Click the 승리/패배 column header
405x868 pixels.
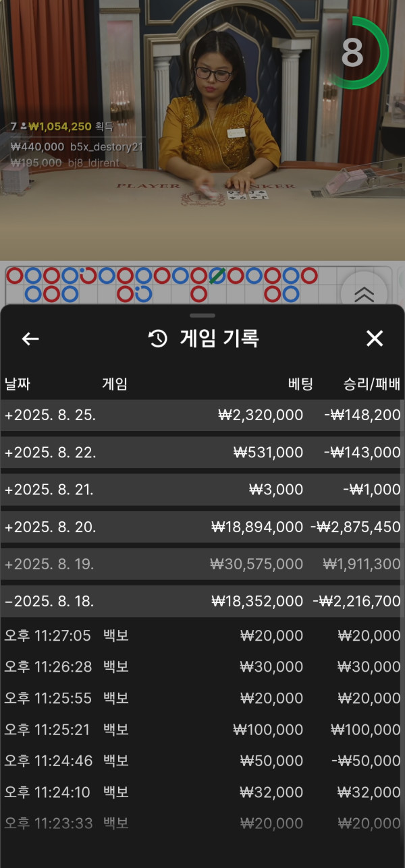371,384
